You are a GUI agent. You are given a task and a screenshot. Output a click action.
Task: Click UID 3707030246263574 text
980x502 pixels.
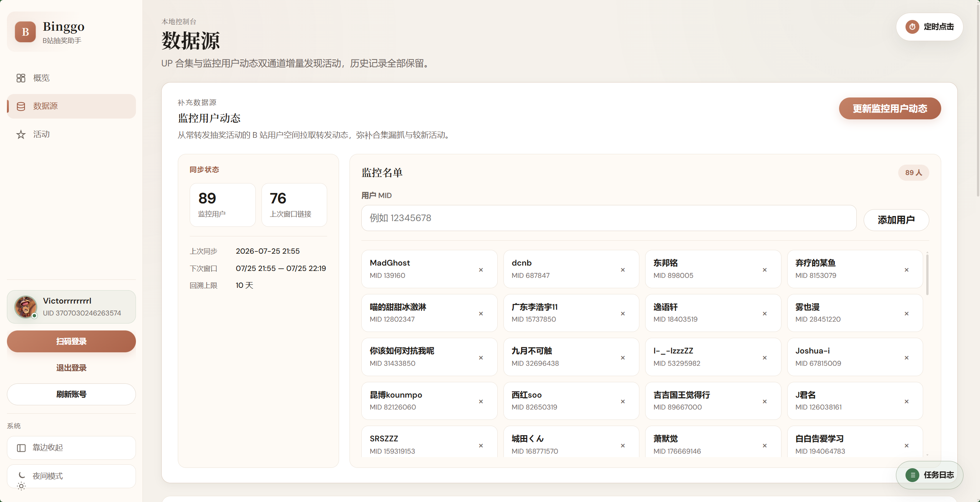[82, 313]
